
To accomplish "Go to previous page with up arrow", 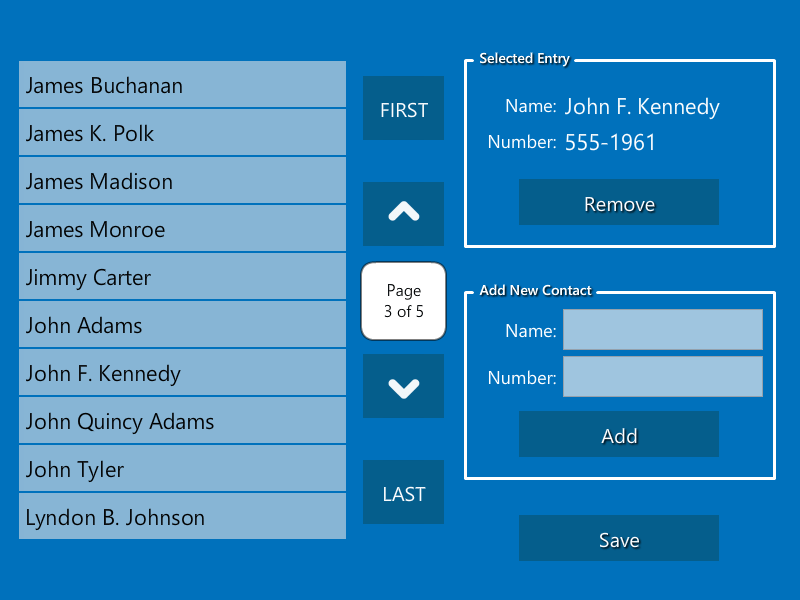I will (x=403, y=213).
